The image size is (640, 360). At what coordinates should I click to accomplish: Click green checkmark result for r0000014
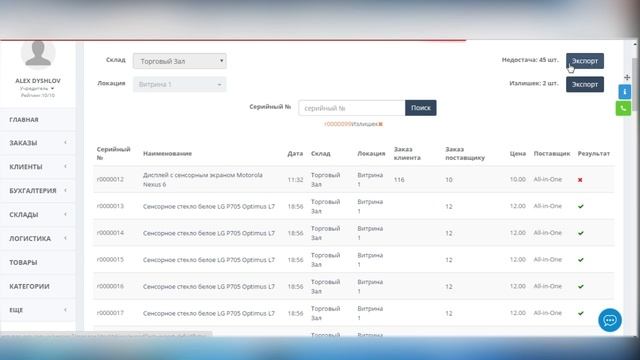(x=580, y=233)
